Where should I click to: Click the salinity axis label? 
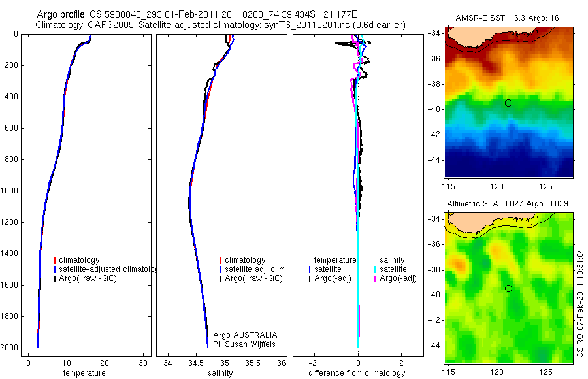[x=220, y=373]
